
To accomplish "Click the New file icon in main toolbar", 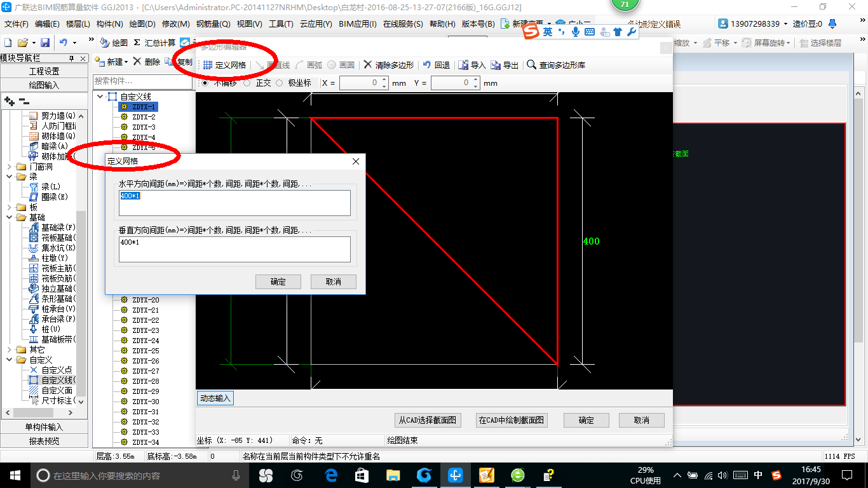I will (x=8, y=43).
